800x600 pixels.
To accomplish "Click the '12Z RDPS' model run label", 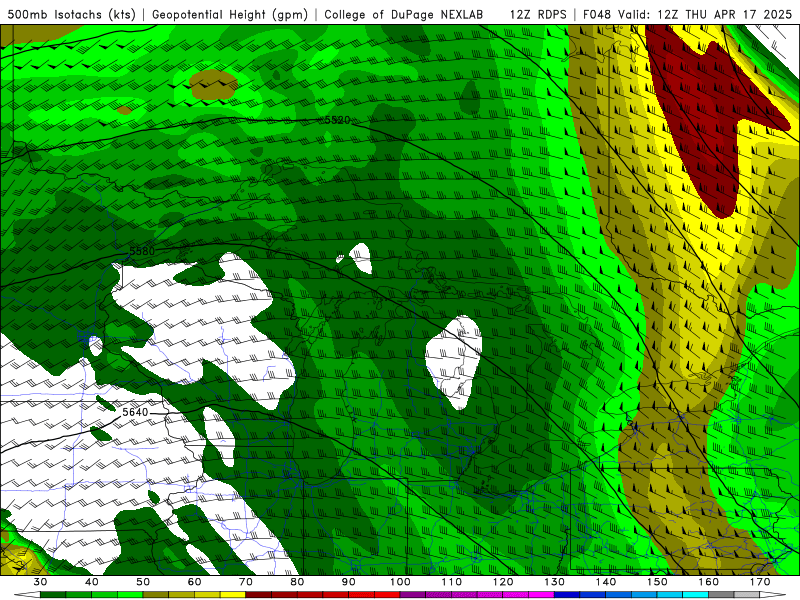I will pyautogui.click(x=538, y=15).
